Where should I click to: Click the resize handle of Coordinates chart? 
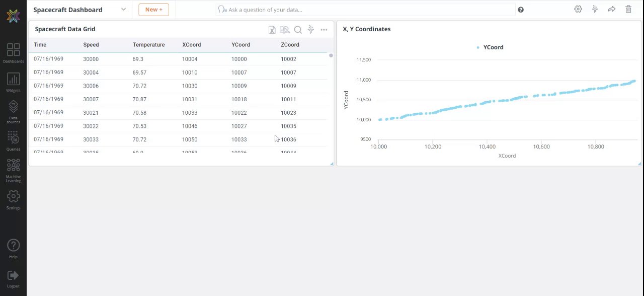(x=639, y=164)
